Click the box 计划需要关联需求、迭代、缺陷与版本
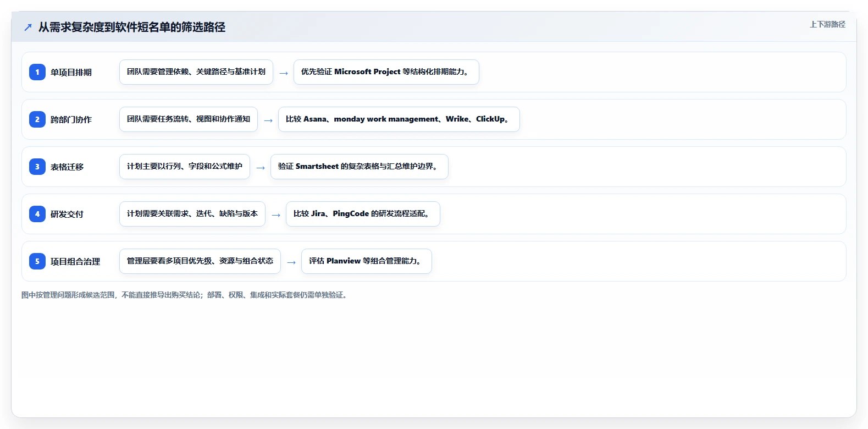The height and width of the screenshot is (429, 868). coord(192,214)
